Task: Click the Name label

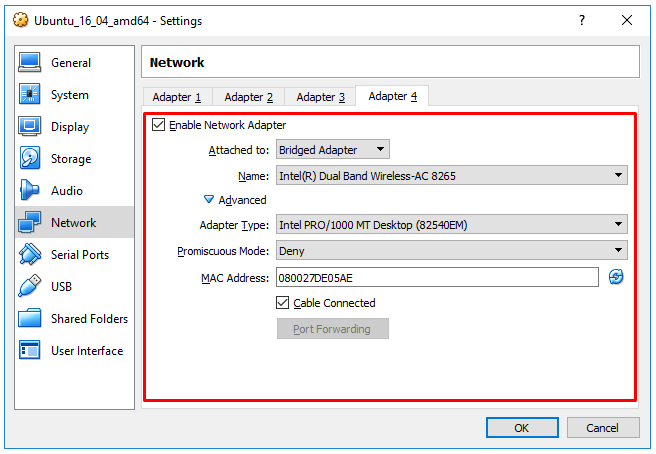Action: coord(254,176)
